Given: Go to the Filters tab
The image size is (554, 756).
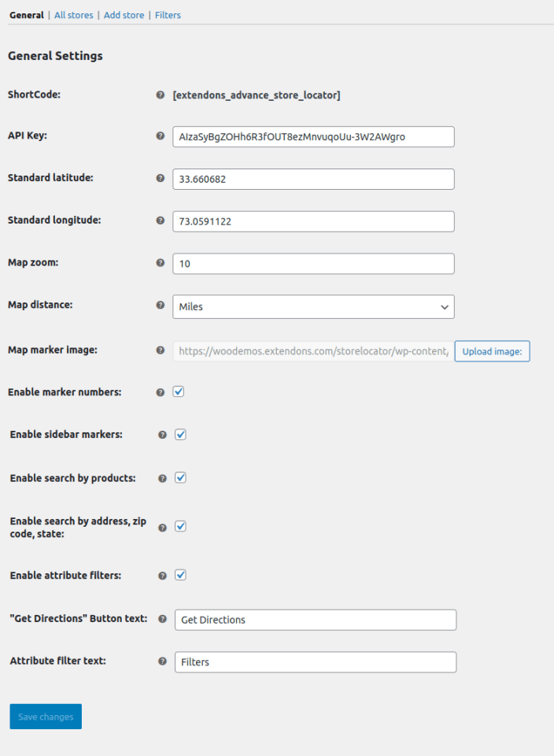Looking at the screenshot, I should 168,15.
